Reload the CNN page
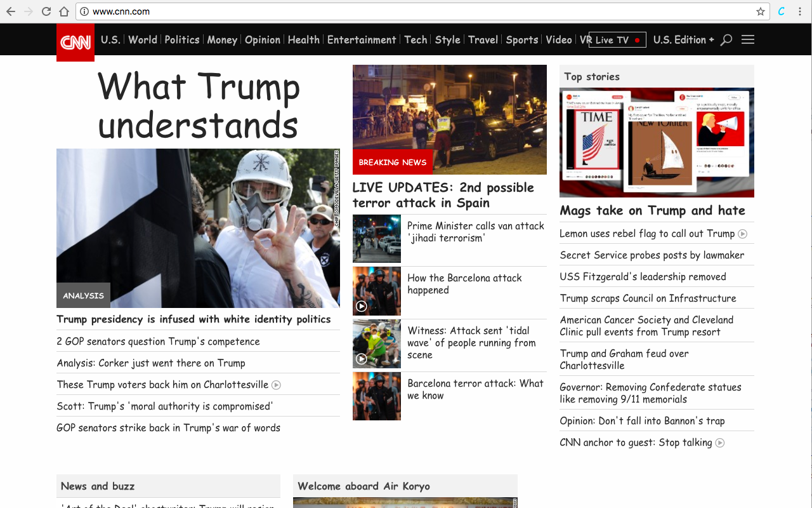812x508 pixels. (46, 11)
